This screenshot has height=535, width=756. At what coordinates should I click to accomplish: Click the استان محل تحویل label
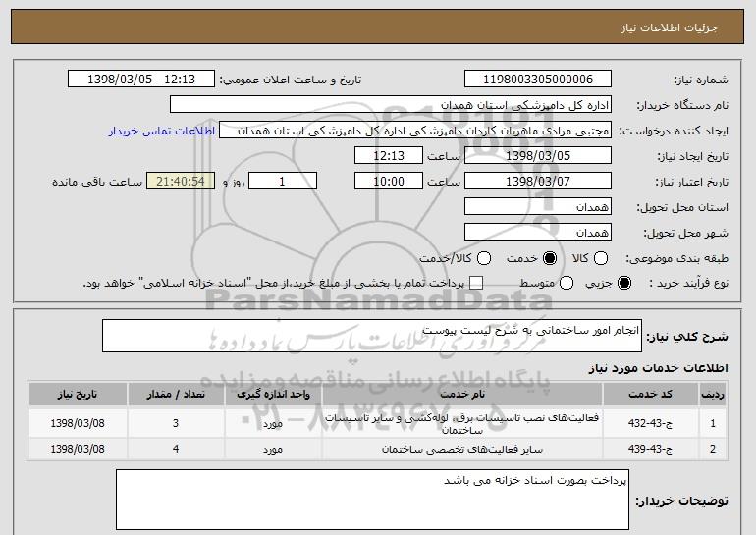682,207
